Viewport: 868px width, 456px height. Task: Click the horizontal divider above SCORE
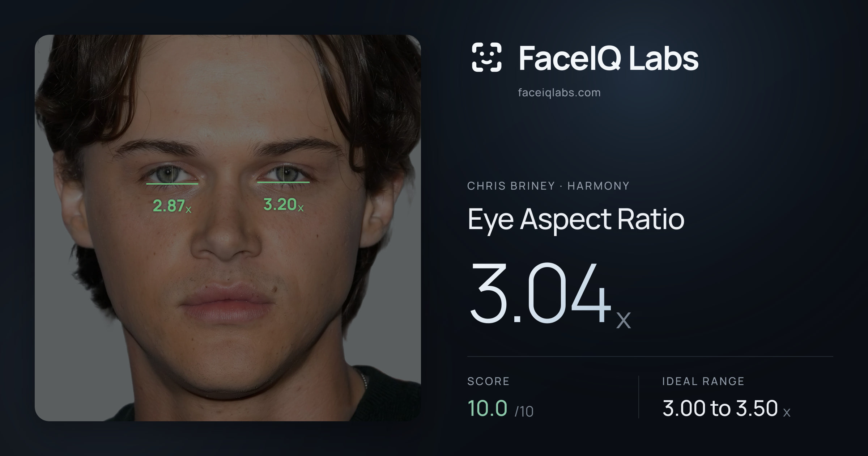point(650,356)
